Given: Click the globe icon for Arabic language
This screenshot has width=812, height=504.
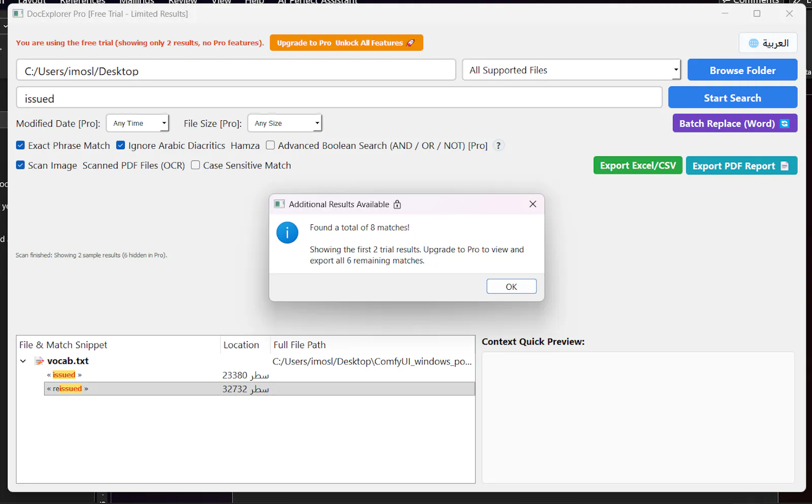Looking at the screenshot, I should 754,43.
